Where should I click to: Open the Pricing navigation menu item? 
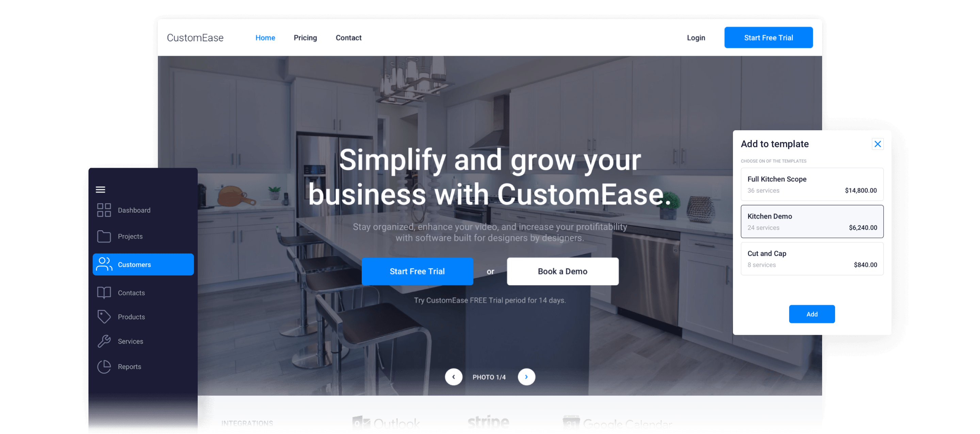point(305,37)
